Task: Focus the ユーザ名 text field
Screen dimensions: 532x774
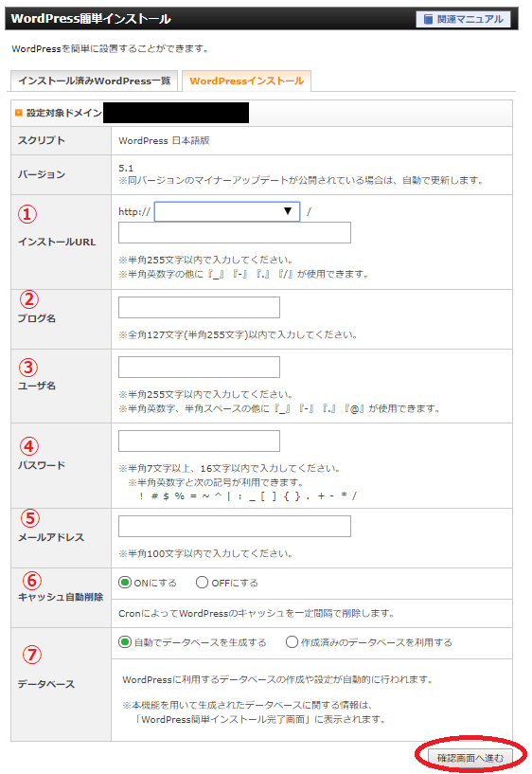Action: click(x=199, y=367)
